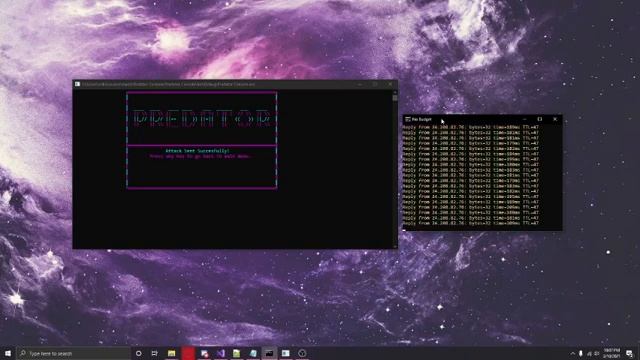640x360 pixels.
Task: Open the green notepad-style taskbar icon
Action: pyautogui.click(x=237, y=353)
